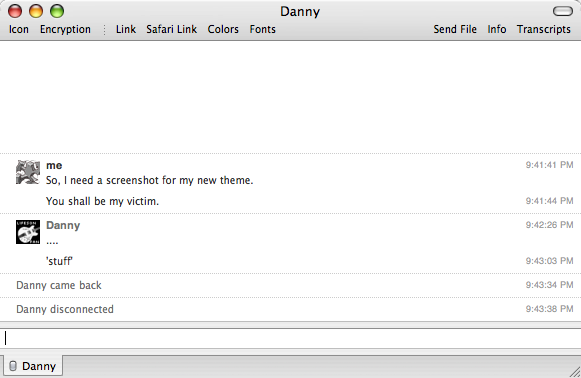Click the 9:43:38 PM timestamp
Image resolution: width=581 pixels, height=378 pixels.
(x=550, y=309)
